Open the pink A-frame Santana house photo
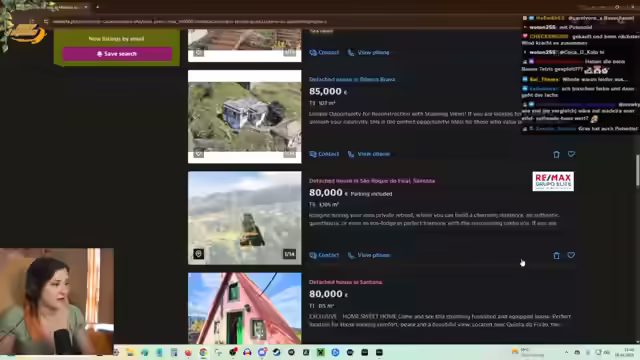Image resolution: width=640 pixels, height=360 pixels. point(244,308)
